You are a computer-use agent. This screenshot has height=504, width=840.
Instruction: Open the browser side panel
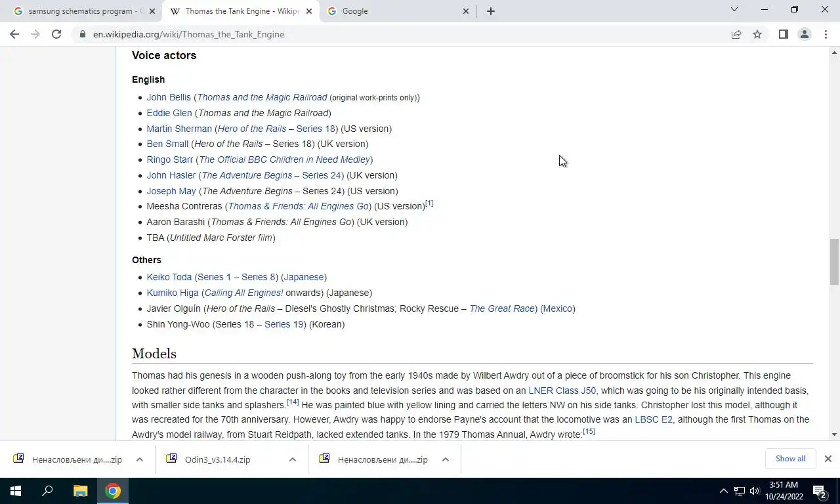(x=783, y=34)
